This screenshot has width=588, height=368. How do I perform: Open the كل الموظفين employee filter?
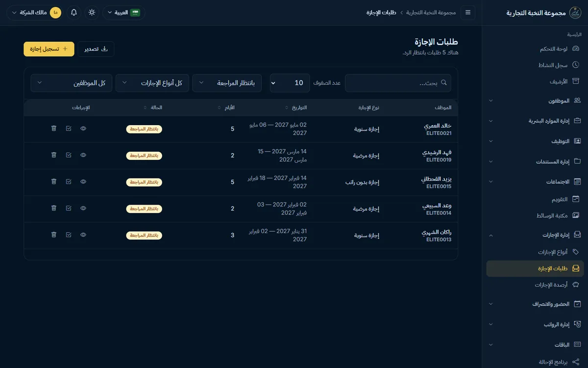[x=72, y=83]
